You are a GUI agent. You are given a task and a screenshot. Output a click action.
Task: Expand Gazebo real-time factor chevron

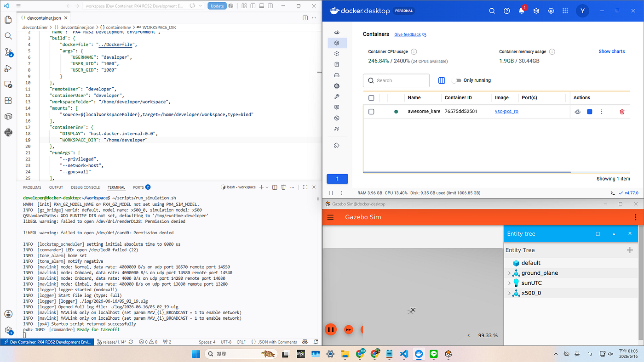(469, 335)
